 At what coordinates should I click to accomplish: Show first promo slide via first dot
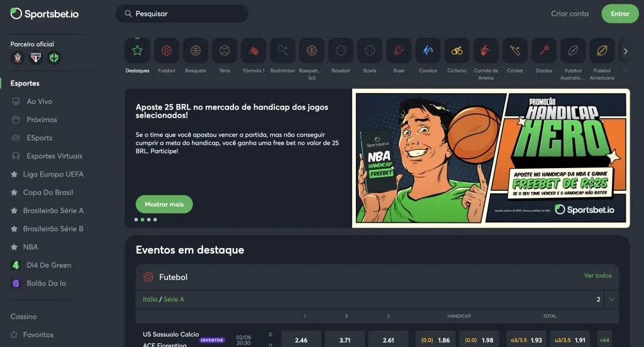136,220
